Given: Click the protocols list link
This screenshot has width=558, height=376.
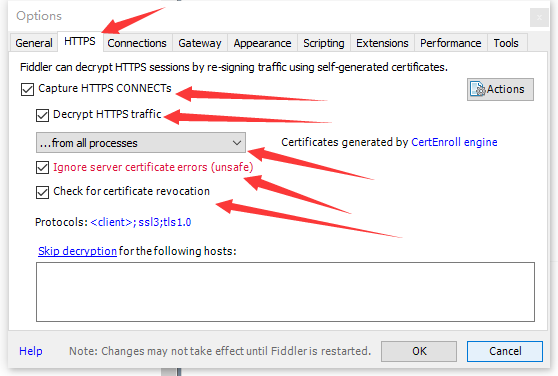Looking at the screenshot, I should 141,222.
